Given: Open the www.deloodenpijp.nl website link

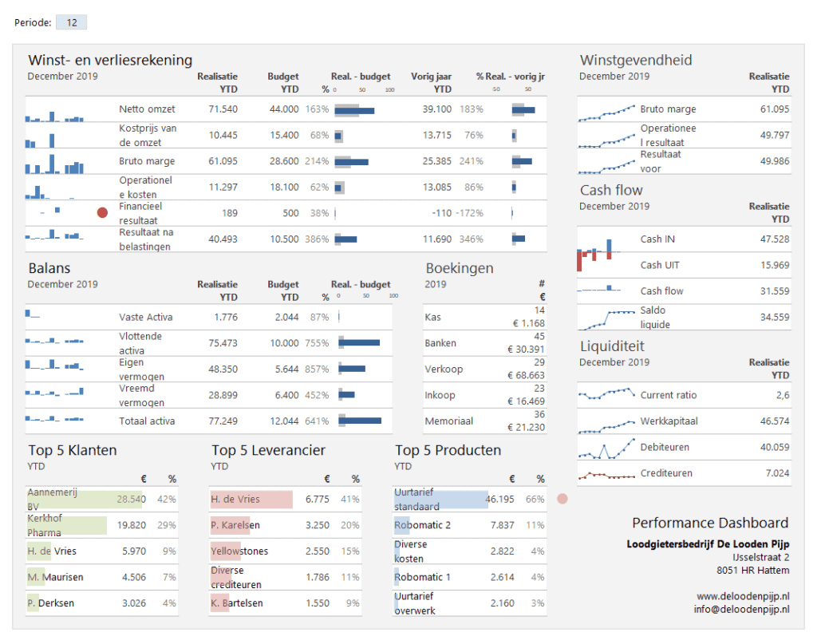Looking at the screenshot, I should click(x=742, y=595).
